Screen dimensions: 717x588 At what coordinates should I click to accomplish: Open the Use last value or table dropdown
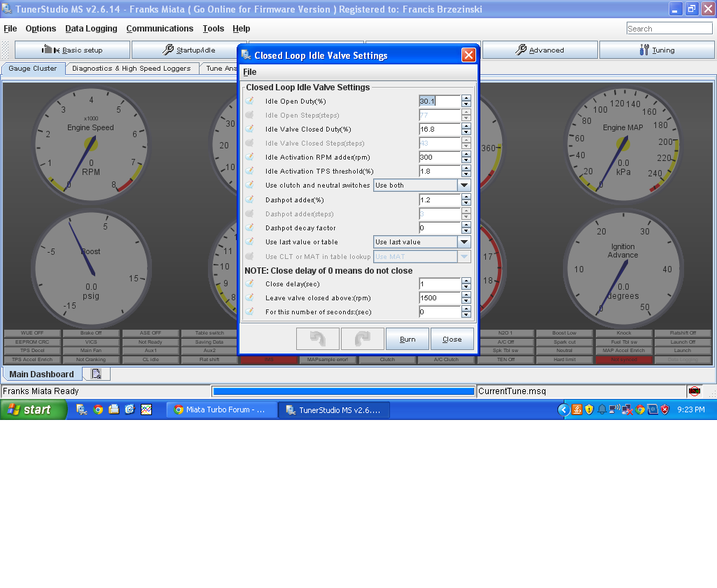[x=464, y=241]
